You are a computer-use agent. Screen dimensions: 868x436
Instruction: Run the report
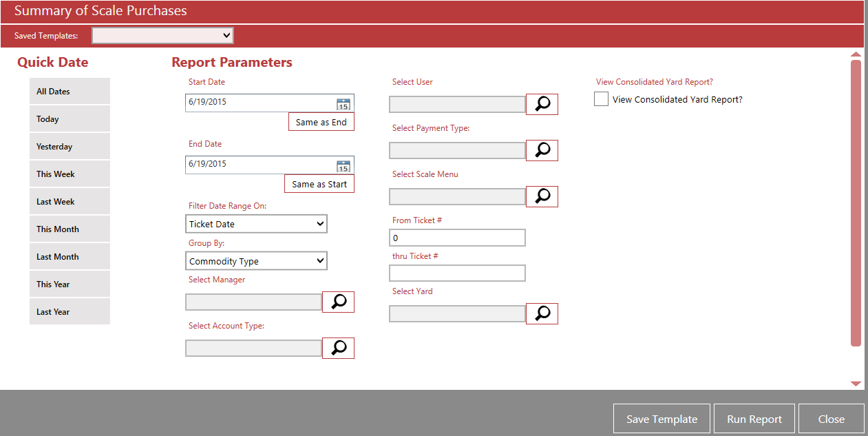click(754, 419)
